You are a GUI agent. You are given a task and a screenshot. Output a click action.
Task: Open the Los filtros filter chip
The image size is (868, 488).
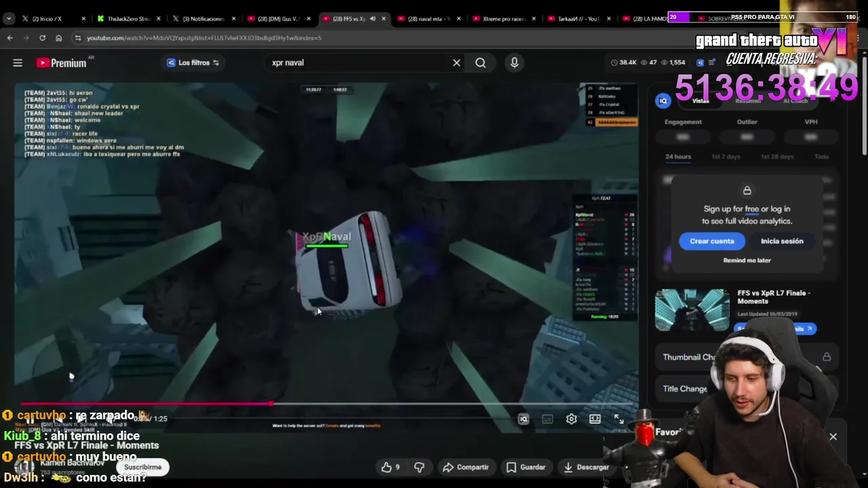coord(193,62)
